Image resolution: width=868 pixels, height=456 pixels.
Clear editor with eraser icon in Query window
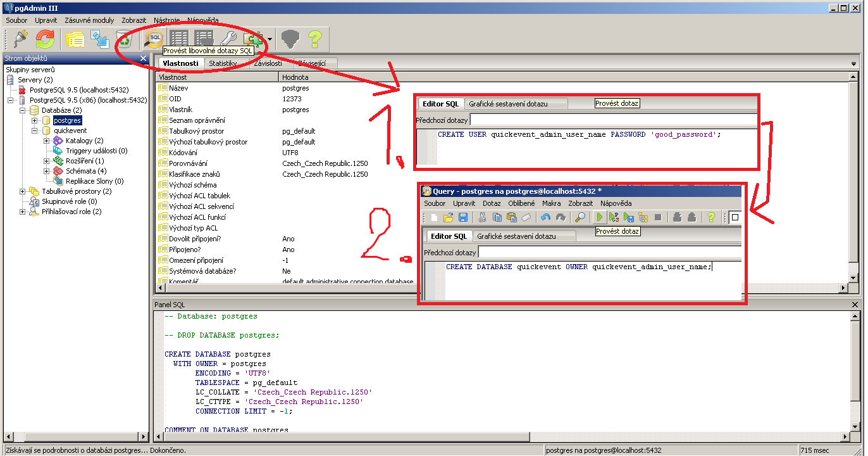click(525, 217)
